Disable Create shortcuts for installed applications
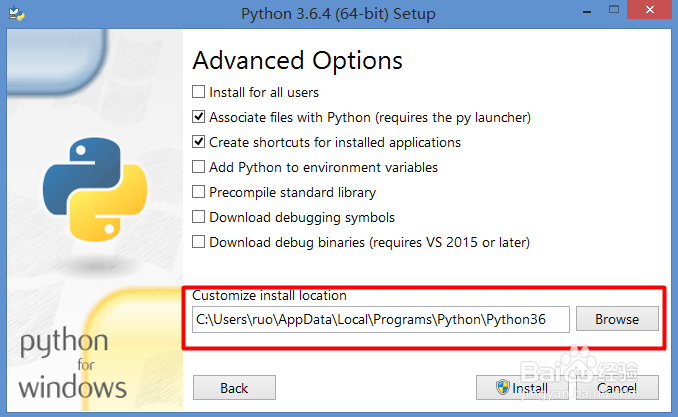 coord(199,142)
